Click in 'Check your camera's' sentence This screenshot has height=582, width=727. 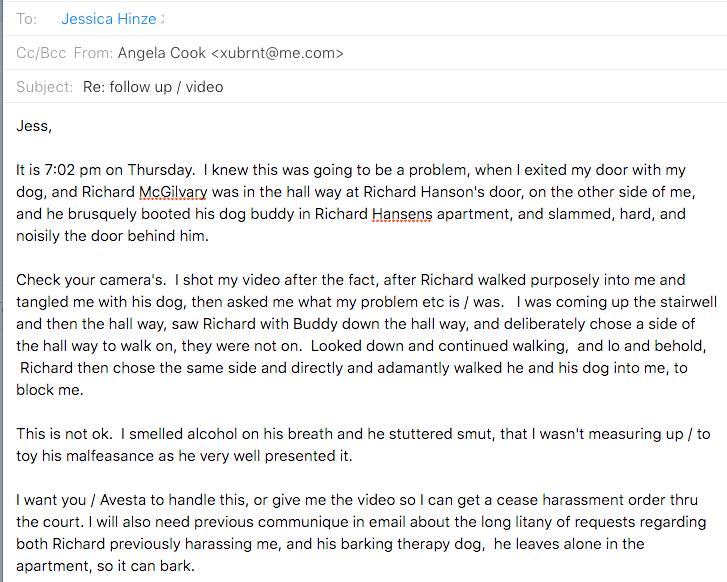pyautogui.click(x=91, y=280)
